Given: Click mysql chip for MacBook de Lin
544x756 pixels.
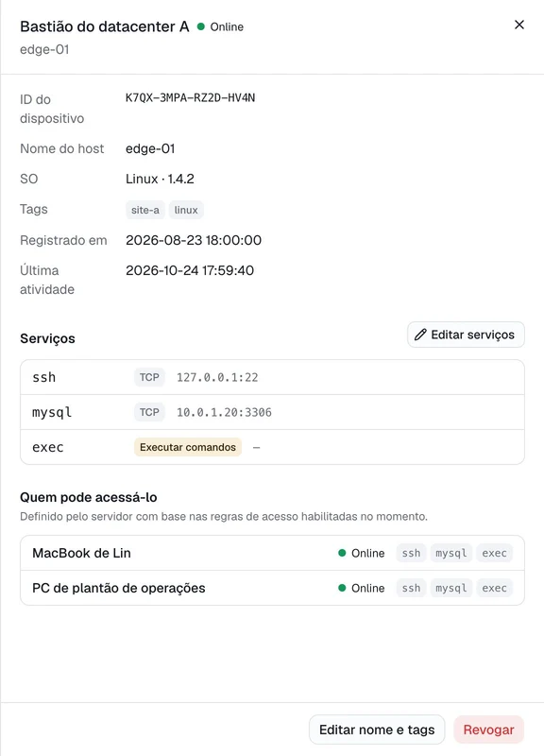Looking at the screenshot, I should pos(451,553).
